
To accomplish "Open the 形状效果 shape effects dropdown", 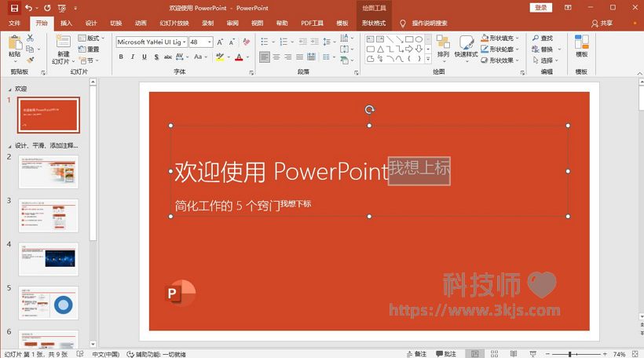I will click(499, 60).
